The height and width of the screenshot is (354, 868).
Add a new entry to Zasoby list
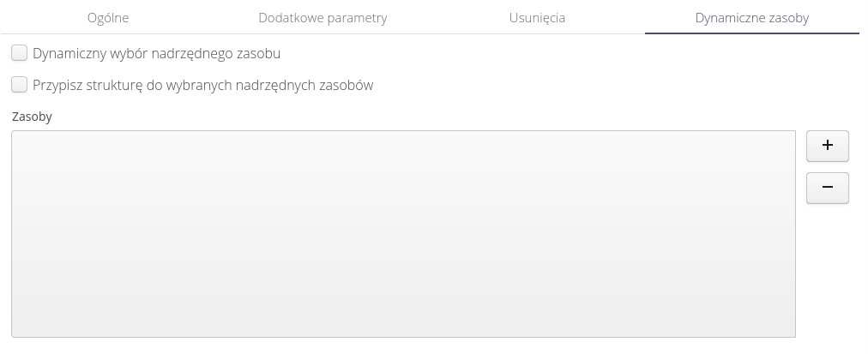pyautogui.click(x=827, y=146)
